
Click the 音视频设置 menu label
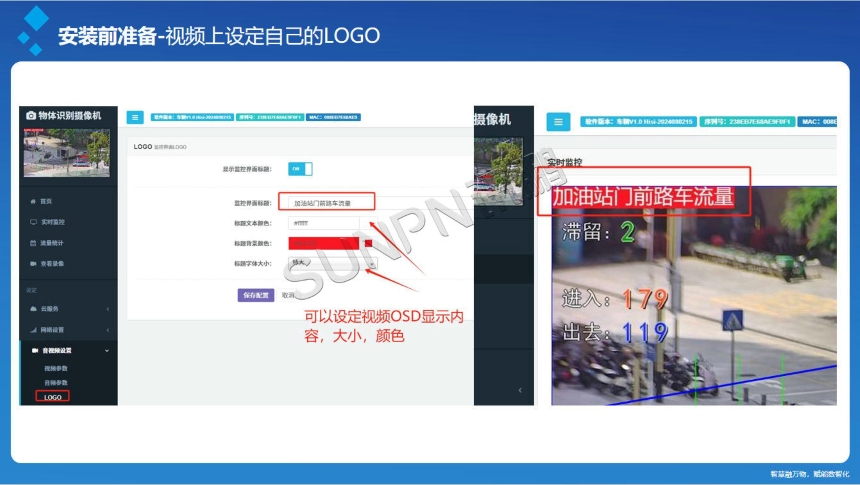(x=57, y=351)
